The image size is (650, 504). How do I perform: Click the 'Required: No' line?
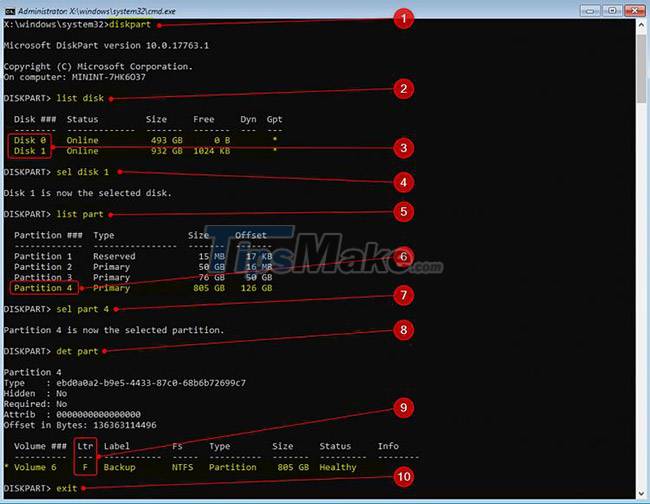(35, 404)
